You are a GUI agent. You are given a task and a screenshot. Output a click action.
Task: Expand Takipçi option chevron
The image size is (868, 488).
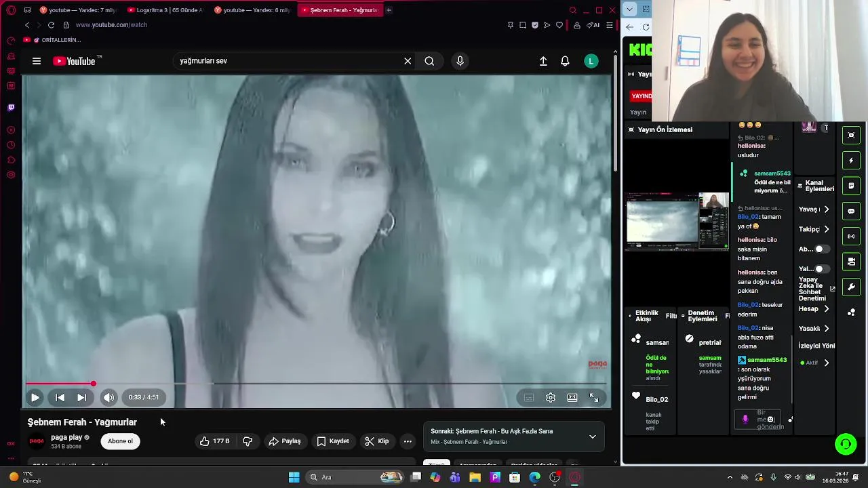(826, 229)
